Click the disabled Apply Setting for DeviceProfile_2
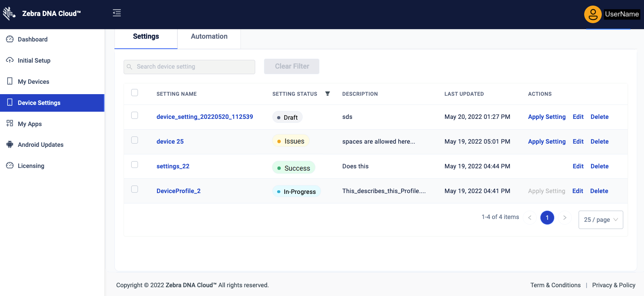Viewport: 644px width, 296px height. pyautogui.click(x=547, y=191)
